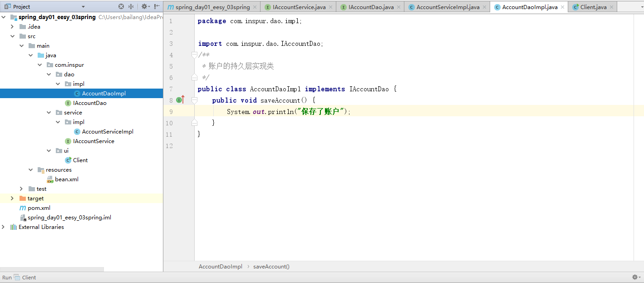Screen dimensions: 644x283
Task: Collapse the resources folder
Action: [x=30, y=170]
